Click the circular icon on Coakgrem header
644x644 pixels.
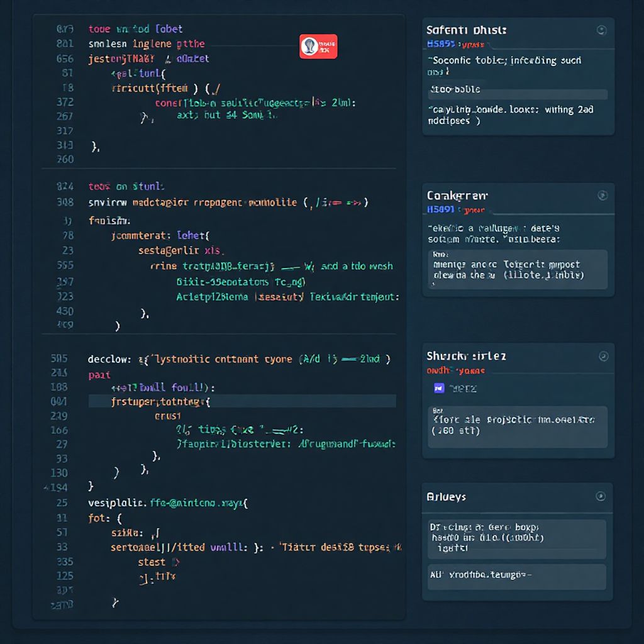click(601, 196)
